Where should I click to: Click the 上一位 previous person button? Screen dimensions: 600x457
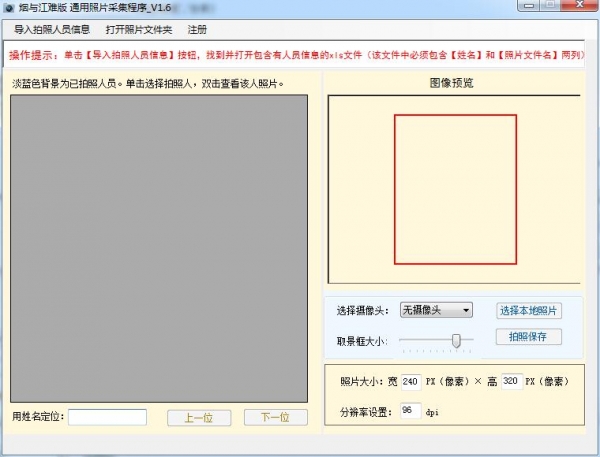click(x=199, y=417)
